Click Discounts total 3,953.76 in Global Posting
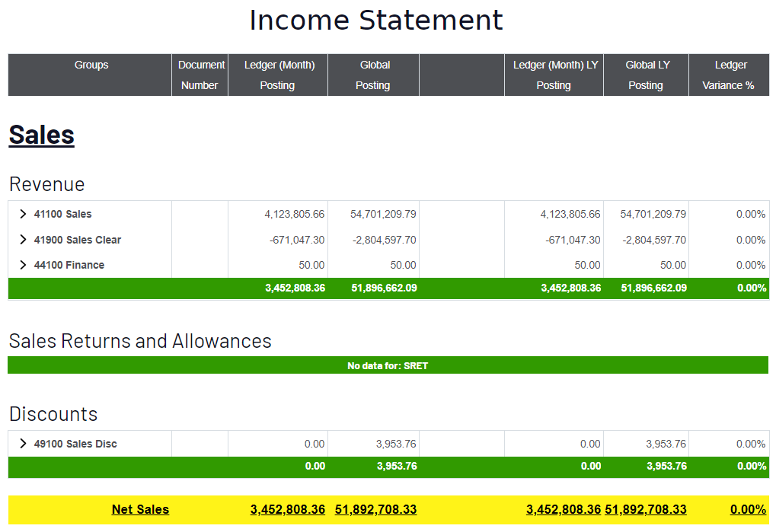 397,466
